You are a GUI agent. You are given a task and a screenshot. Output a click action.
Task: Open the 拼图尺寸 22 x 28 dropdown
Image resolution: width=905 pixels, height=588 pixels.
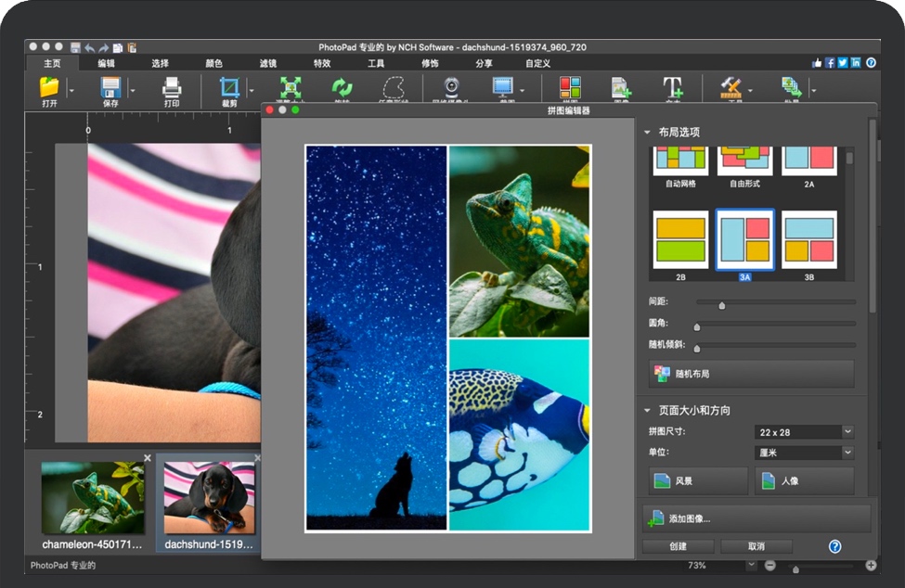pyautogui.click(x=847, y=431)
